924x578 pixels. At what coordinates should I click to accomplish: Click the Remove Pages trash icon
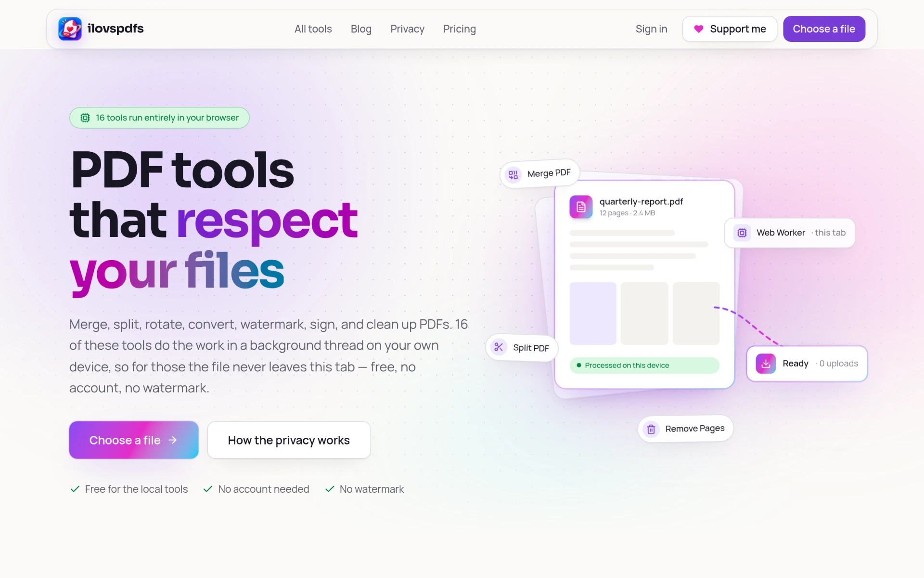click(x=651, y=429)
